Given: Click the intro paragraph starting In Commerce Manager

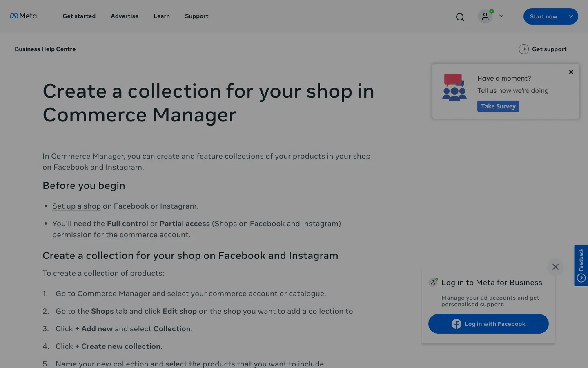Looking at the screenshot, I should tap(207, 162).
